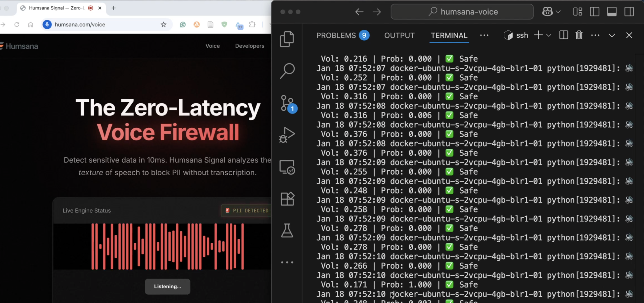Open the Search view in VS Code
The height and width of the screenshot is (303, 644).
(287, 71)
